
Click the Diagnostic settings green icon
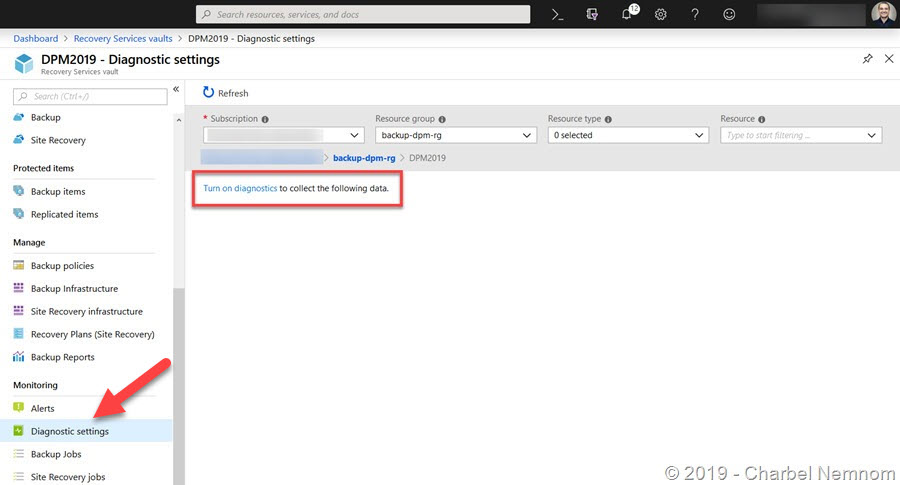18,430
